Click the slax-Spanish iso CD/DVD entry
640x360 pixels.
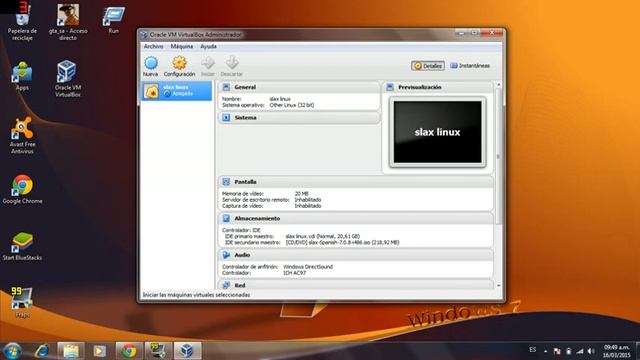point(342,242)
